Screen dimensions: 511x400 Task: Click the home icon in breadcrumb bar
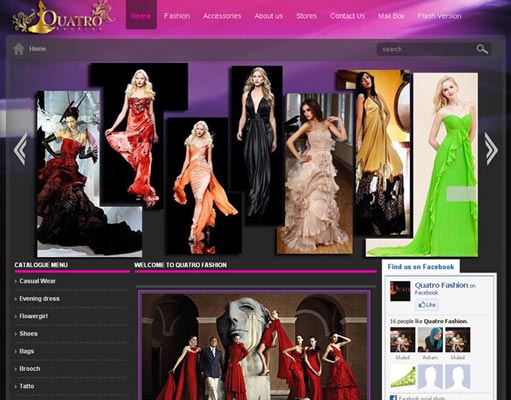tap(19, 49)
